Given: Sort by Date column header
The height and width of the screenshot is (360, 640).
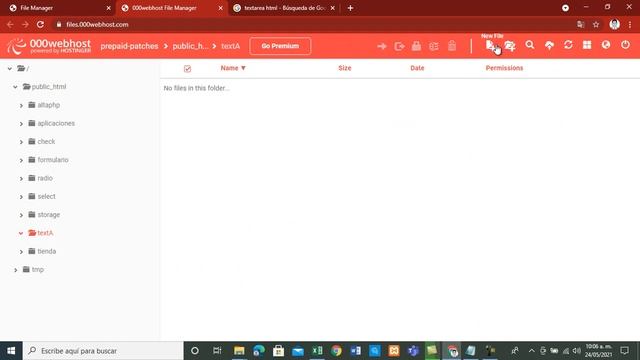Looking at the screenshot, I should (x=417, y=68).
